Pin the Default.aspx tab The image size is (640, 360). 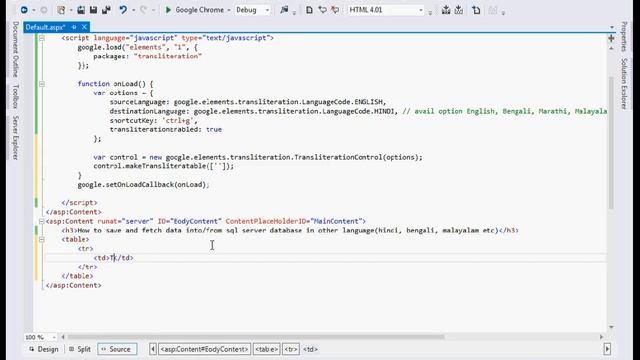[x=74, y=27]
